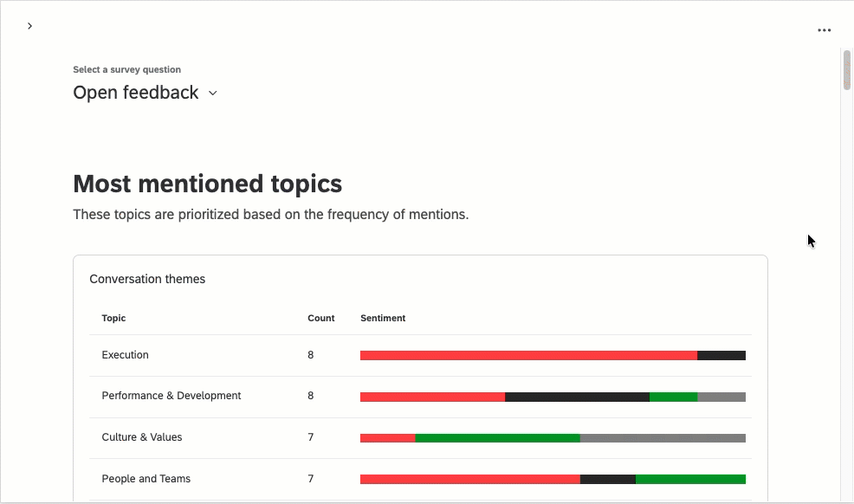Click the green segment in Culture & Values sentiment
The image size is (854, 504).
[x=498, y=437]
